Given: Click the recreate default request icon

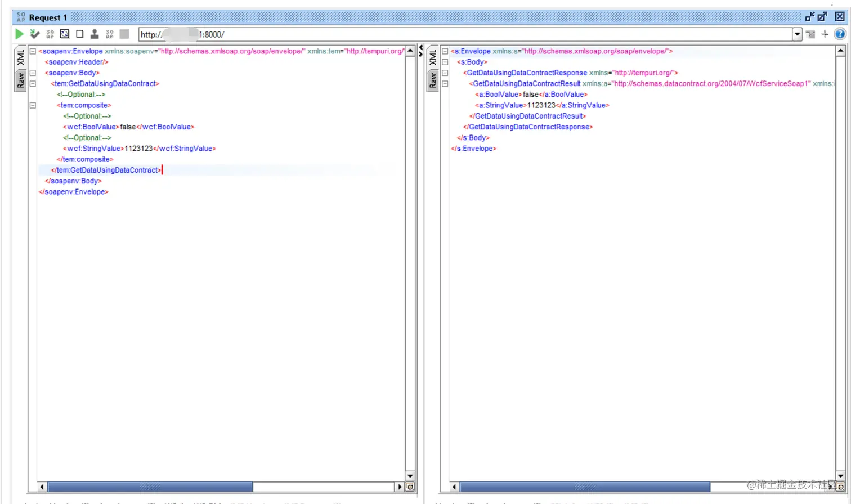Looking at the screenshot, I should [65, 34].
